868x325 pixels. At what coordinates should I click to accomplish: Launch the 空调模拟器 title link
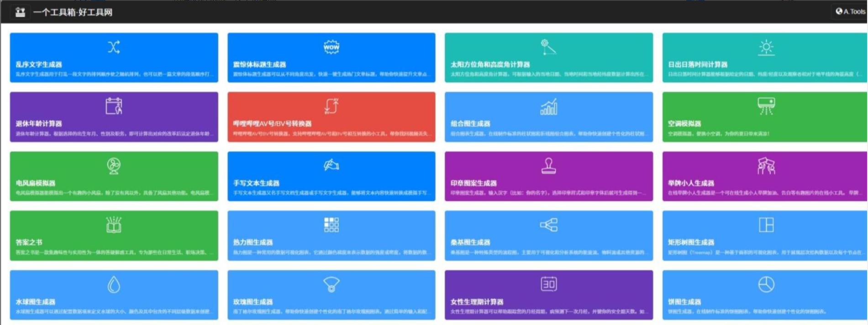(684, 123)
